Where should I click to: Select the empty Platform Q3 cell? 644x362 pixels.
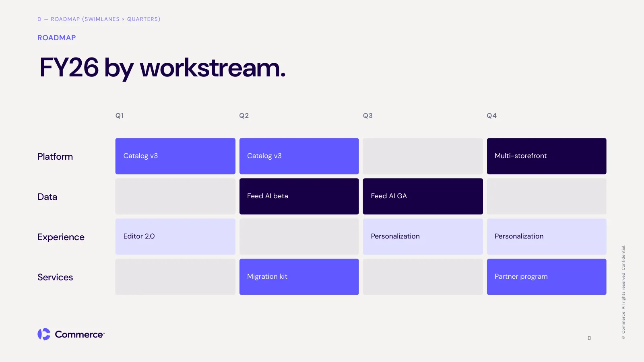tap(423, 156)
